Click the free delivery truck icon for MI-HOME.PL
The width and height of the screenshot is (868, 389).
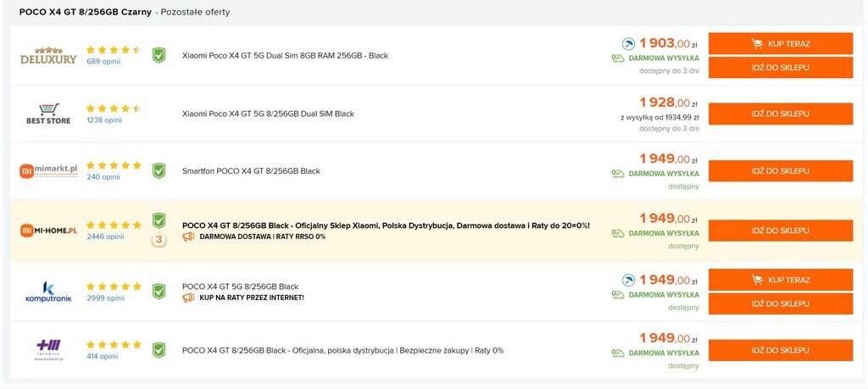(618, 234)
